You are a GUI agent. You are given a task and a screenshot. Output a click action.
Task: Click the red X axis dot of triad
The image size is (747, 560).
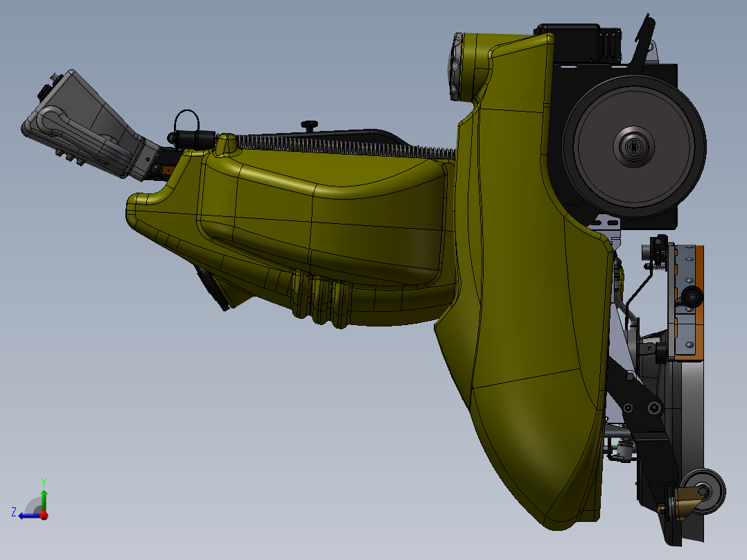pos(44,516)
